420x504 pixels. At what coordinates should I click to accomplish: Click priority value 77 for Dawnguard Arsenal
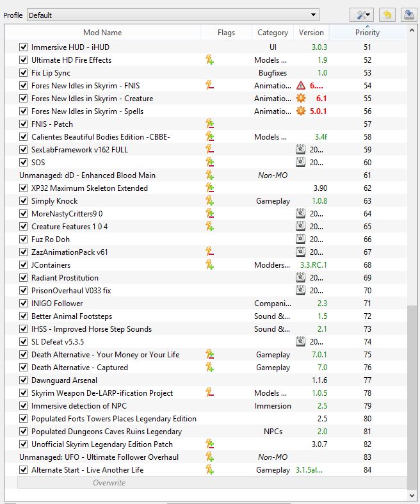pyautogui.click(x=367, y=380)
